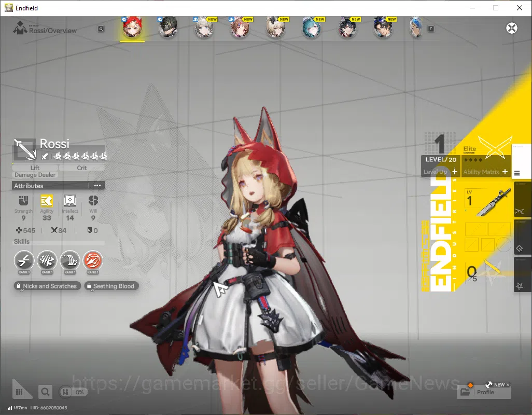
Task: Open the first empty gear slot
Action: pyautogui.click(x=476, y=229)
